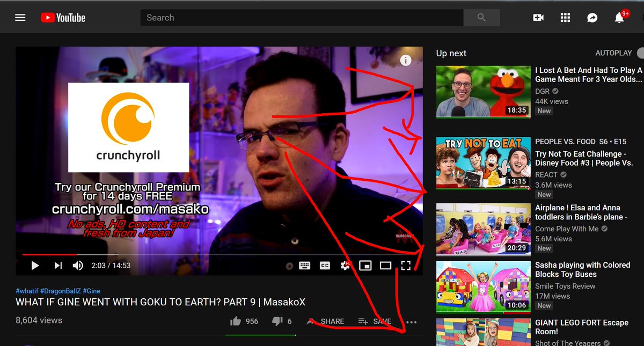This screenshot has width=644, height=346.
Task: Skip to next video
Action: click(x=58, y=266)
